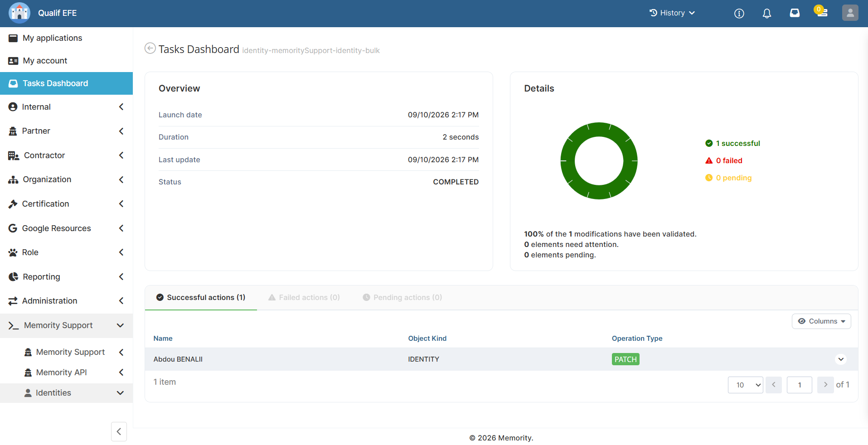Open the History dropdown
Screen dimensions: 868x445
coord(672,13)
